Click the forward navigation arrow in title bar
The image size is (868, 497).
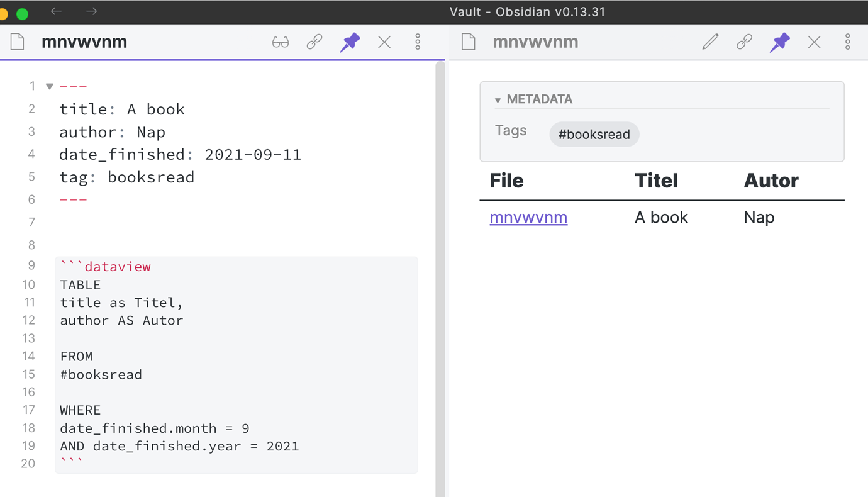91,11
